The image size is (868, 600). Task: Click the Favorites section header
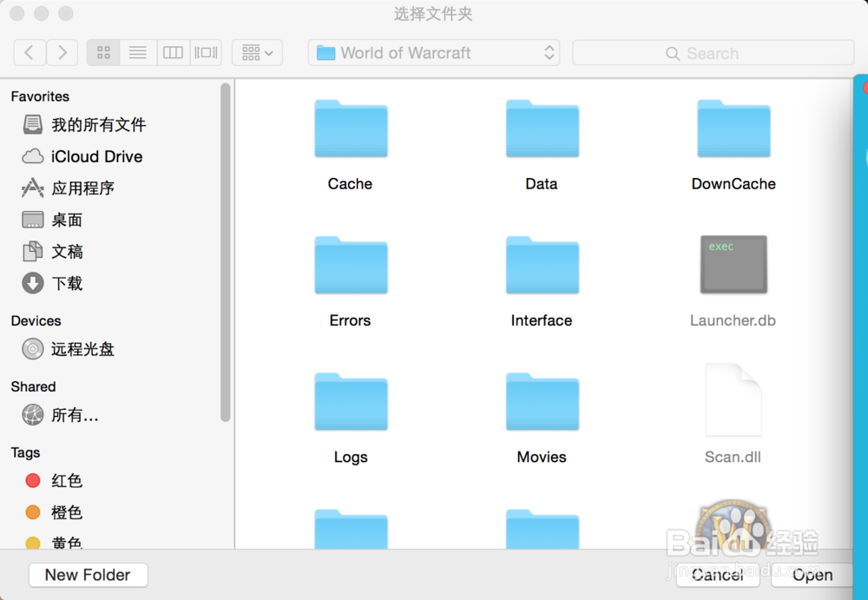pyautogui.click(x=41, y=96)
